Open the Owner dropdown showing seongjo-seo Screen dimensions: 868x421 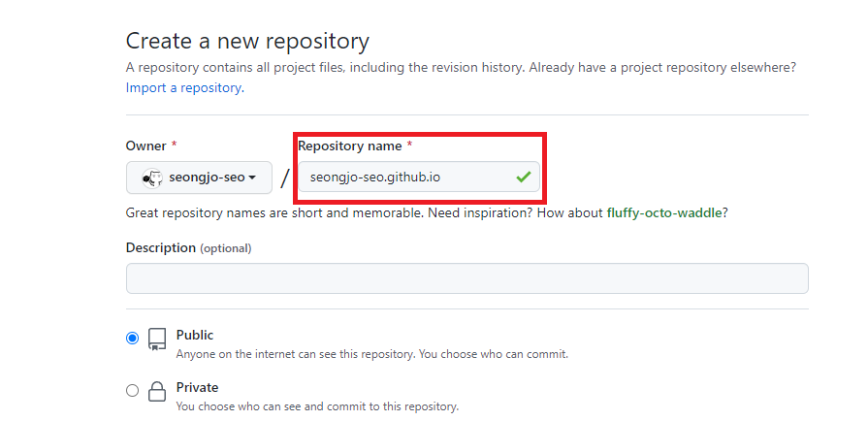pos(199,178)
